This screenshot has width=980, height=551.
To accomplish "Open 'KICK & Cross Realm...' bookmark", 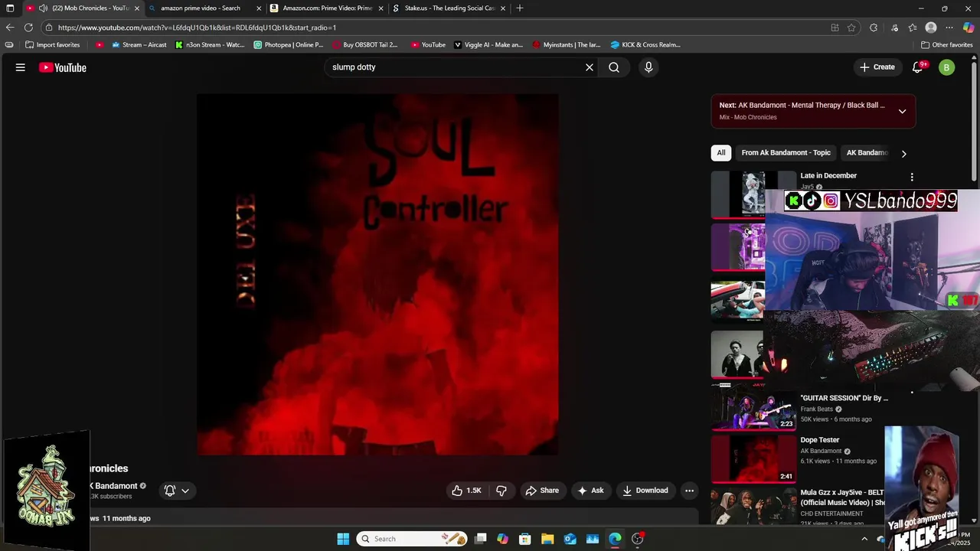I will (x=645, y=45).
